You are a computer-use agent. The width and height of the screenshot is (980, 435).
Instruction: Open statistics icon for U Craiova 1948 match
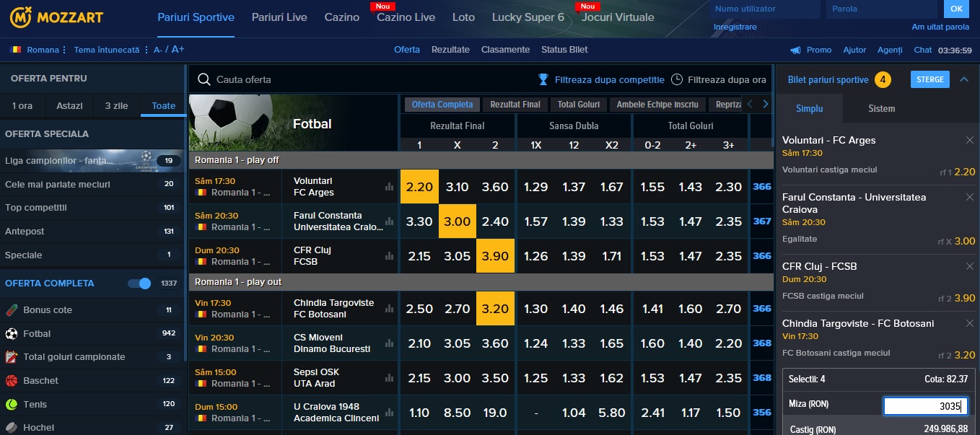point(390,413)
